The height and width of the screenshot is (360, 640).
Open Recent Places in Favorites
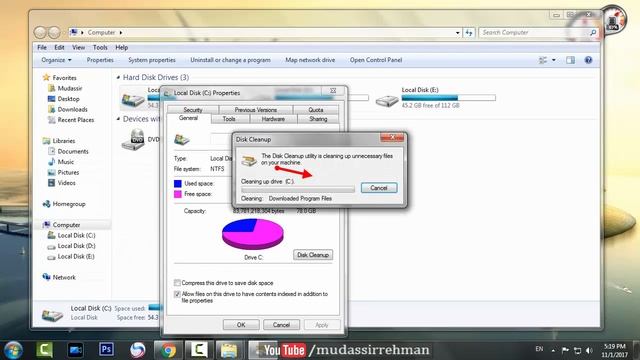(x=76, y=120)
